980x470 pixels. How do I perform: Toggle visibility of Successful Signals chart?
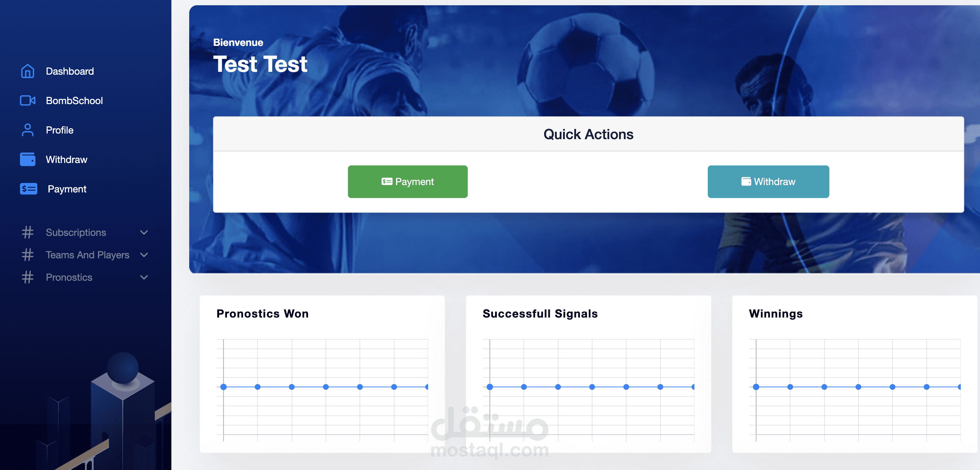coord(540,313)
